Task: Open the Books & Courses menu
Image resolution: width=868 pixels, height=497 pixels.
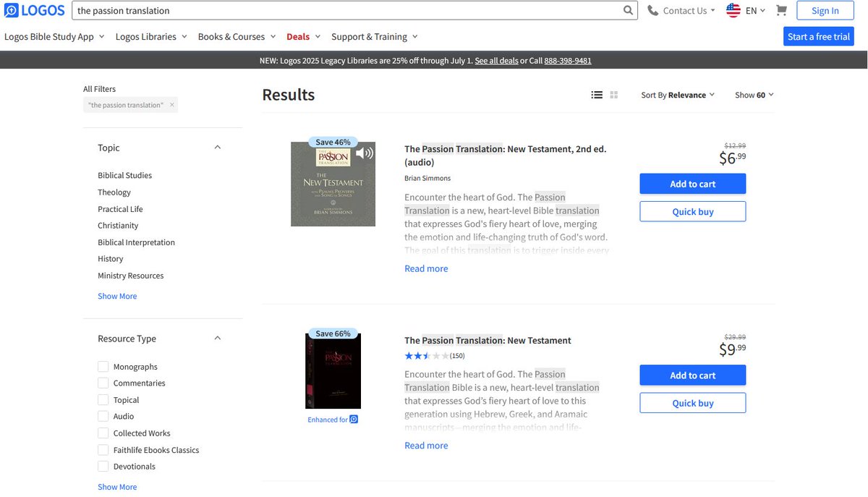Action: 237,36
